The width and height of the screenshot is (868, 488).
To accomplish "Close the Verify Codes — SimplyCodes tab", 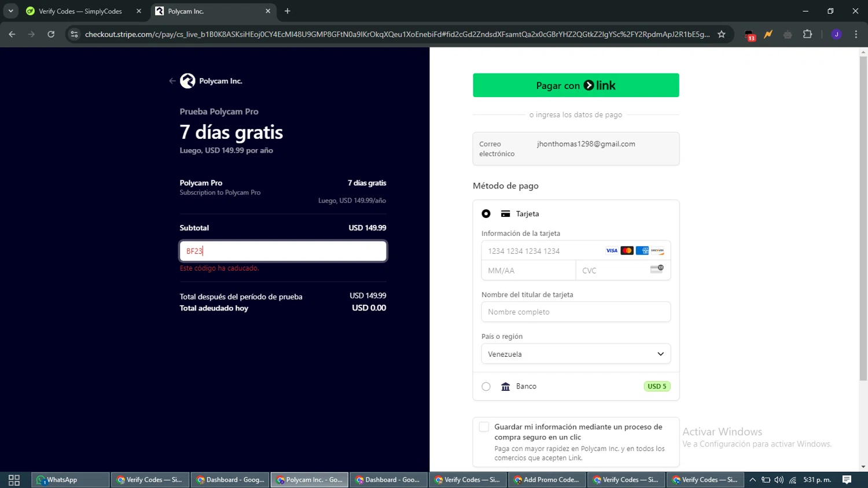I will (x=139, y=11).
